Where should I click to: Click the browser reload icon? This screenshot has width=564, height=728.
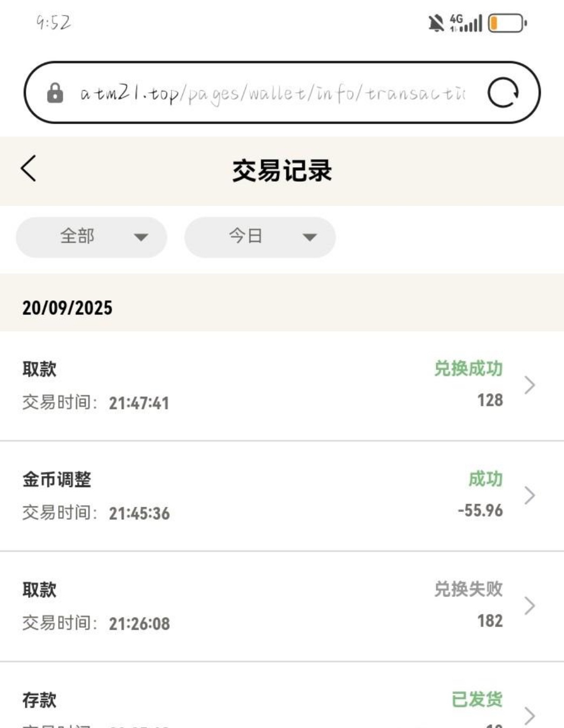click(503, 93)
